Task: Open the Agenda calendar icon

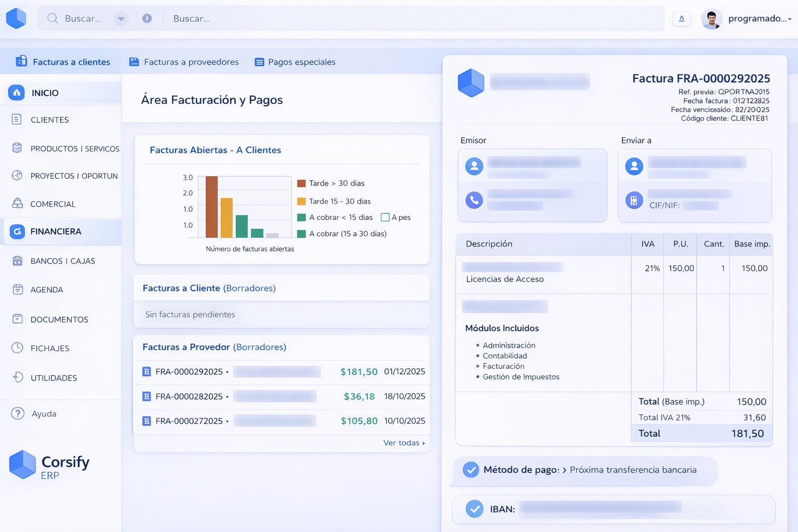Action: (18, 289)
